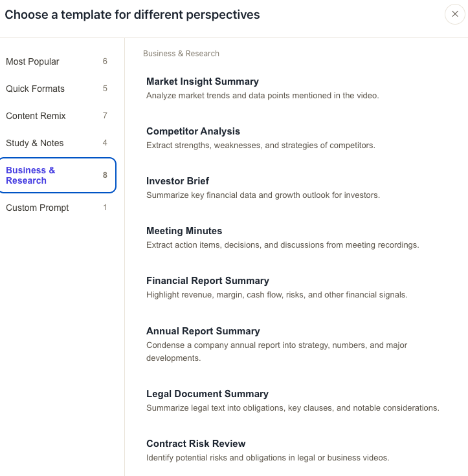Screen dimensions: 468x476
Task: Click the Business & Research count 8
Action: pyautogui.click(x=105, y=175)
